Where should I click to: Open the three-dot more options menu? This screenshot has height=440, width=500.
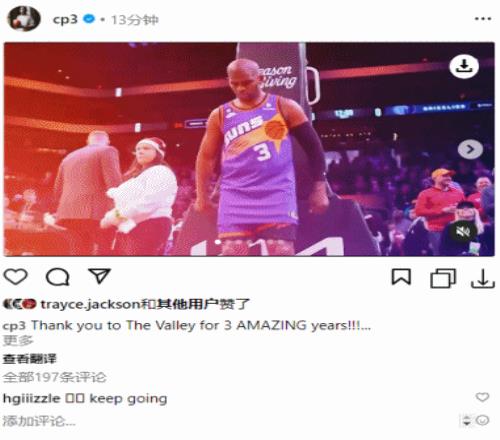point(483,19)
